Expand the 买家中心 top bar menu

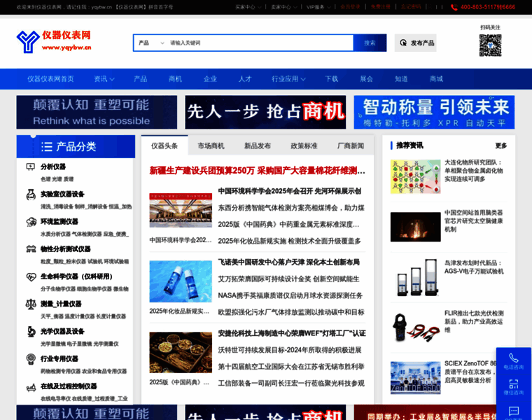(x=248, y=7)
